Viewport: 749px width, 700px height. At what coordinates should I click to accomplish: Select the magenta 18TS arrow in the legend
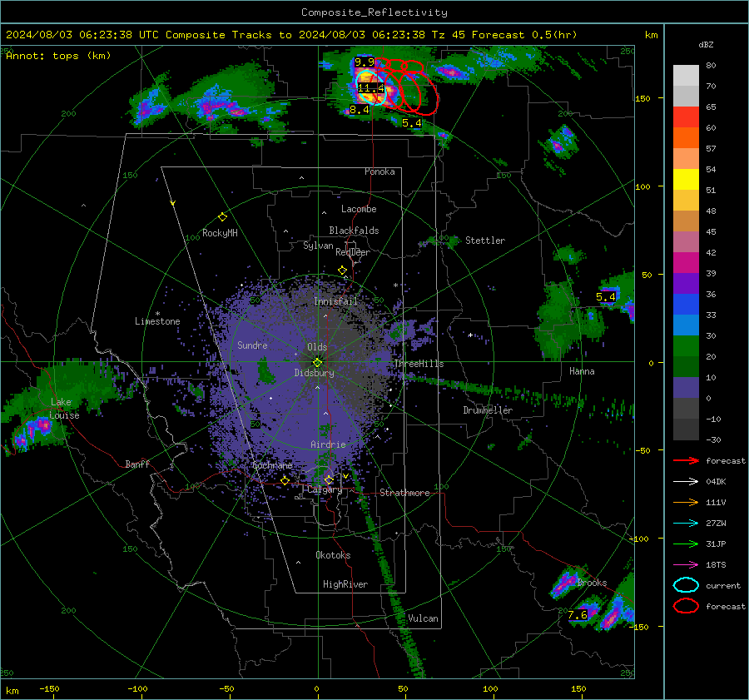click(x=686, y=565)
